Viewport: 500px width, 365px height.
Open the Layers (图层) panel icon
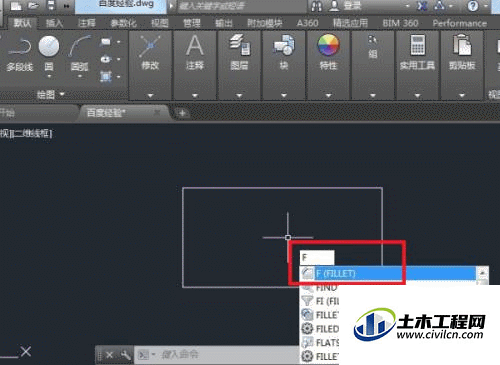[239, 52]
